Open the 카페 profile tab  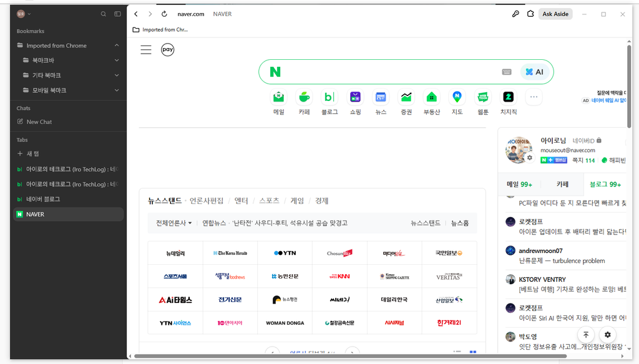tap(562, 184)
